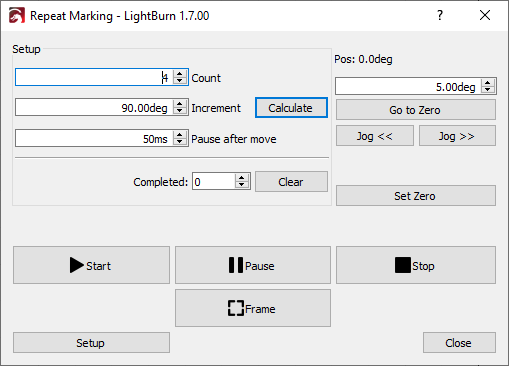The height and width of the screenshot is (366, 509).
Task: Decrease Count with the down arrow
Action: [x=180, y=81]
